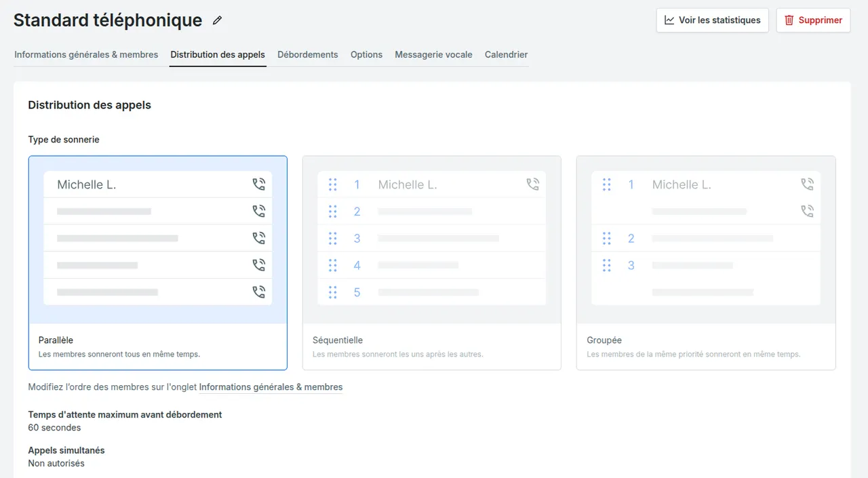
Task: Click description about members of same priority ringing
Action: point(694,354)
